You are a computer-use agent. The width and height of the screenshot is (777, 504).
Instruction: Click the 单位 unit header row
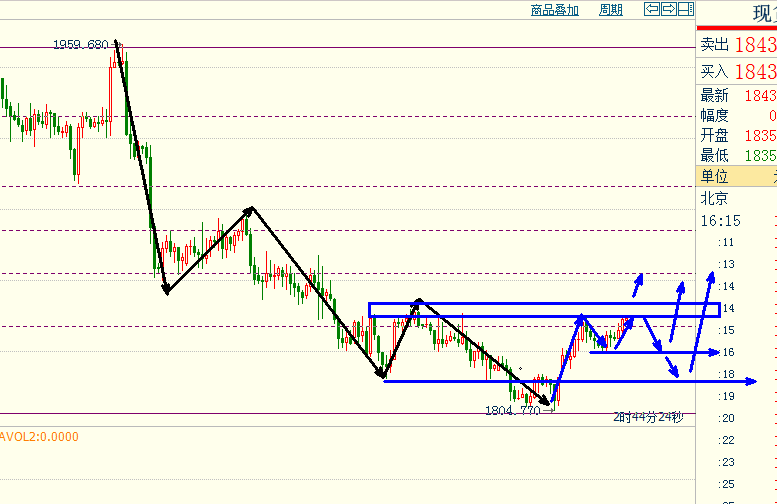tap(737, 177)
